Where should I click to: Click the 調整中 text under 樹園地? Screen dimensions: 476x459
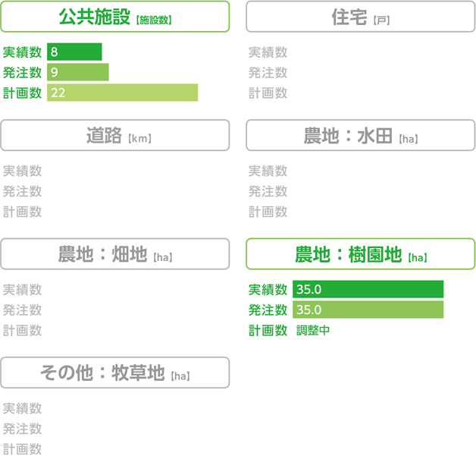pos(313,330)
